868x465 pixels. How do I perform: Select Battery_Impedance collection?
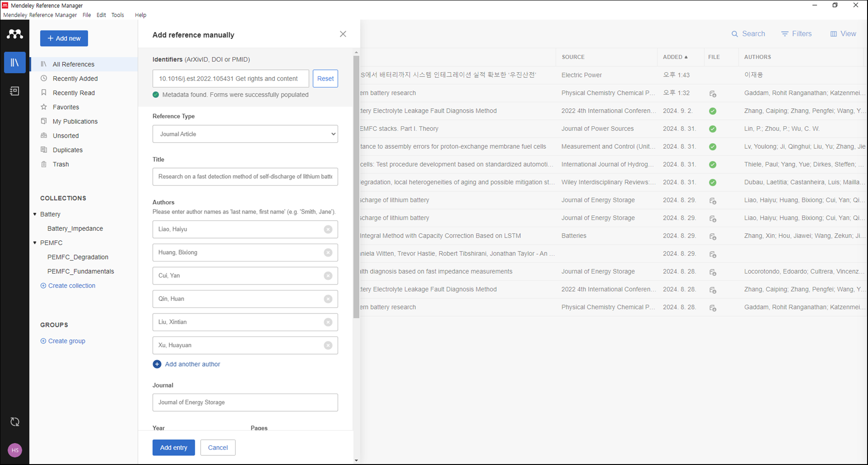tap(75, 228)
